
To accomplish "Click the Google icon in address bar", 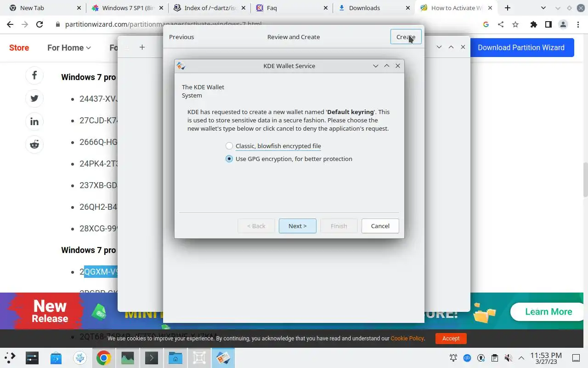I will (x=486, y=24).
